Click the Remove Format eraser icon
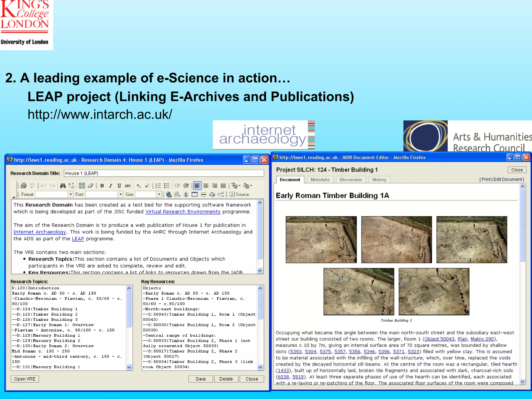532x399 pixels. (90, 185)
